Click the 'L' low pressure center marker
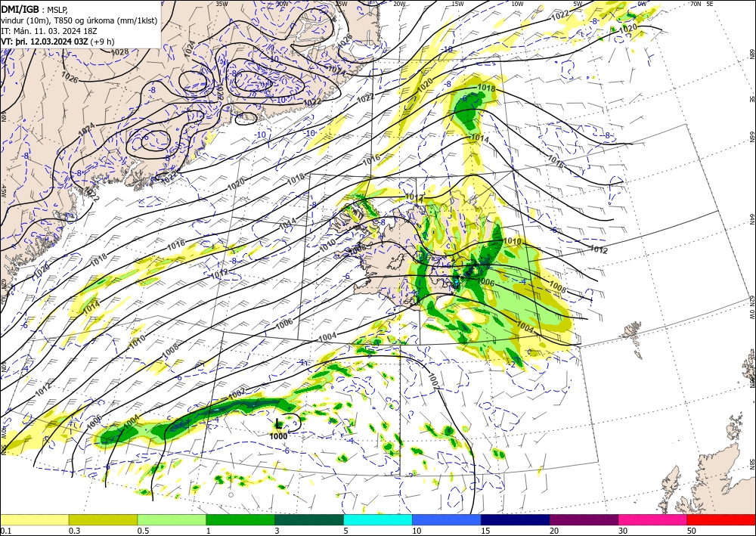 pyautogui.click(x=278, y=424)
